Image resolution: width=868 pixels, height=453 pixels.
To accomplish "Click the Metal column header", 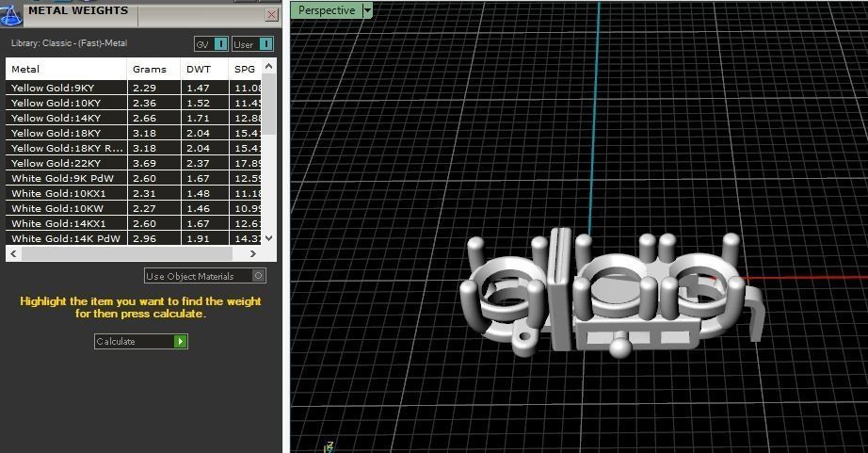I will tap(67, 70).
